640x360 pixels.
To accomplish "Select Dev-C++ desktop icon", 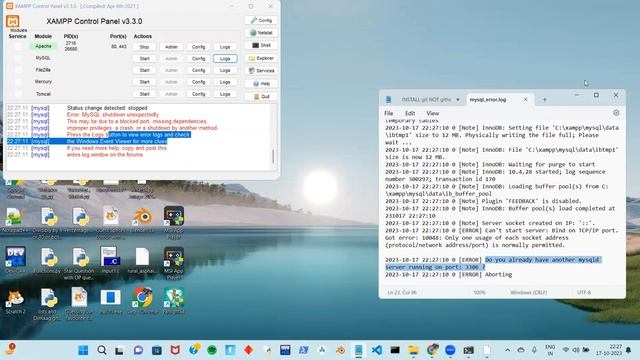I will [x=15, y=260].
